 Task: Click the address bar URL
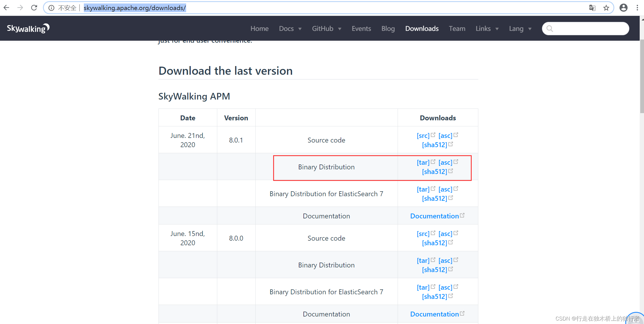point(135,8)
